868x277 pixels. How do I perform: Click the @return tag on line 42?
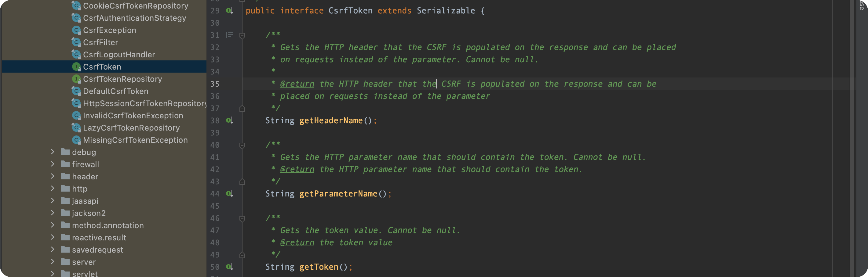297,169
